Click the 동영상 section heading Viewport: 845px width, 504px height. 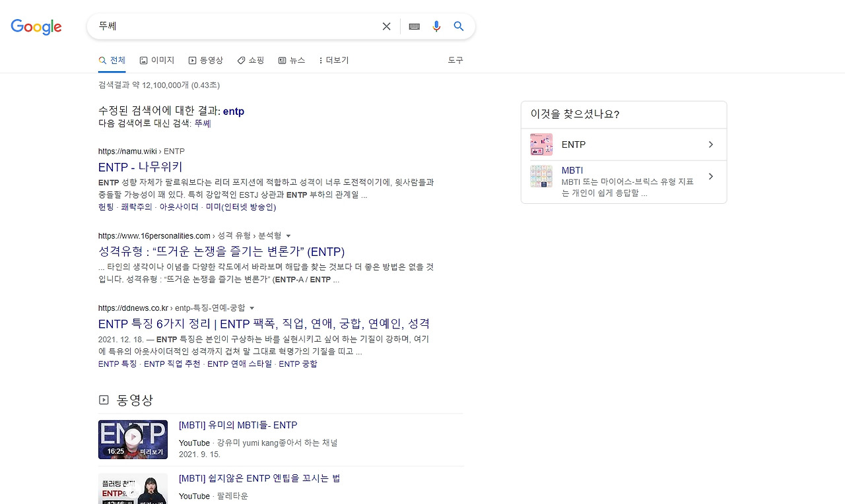coord(135,400)
